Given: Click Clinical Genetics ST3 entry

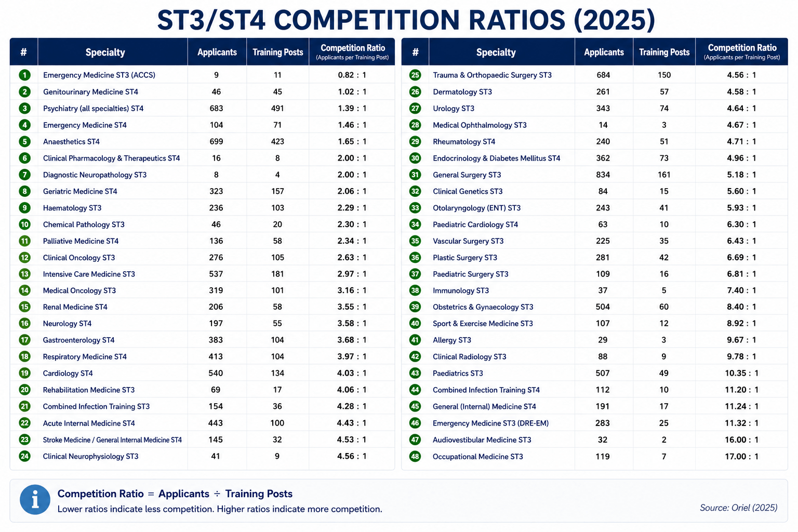Looking at the screenshot, I should (x=468, y=192).
